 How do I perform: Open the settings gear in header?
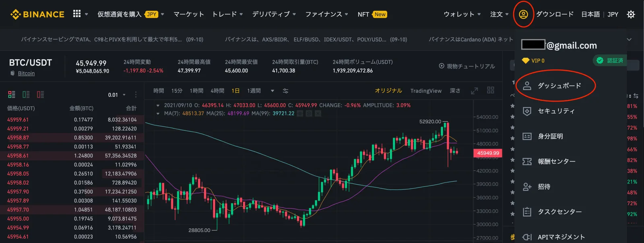pos(631,15)
